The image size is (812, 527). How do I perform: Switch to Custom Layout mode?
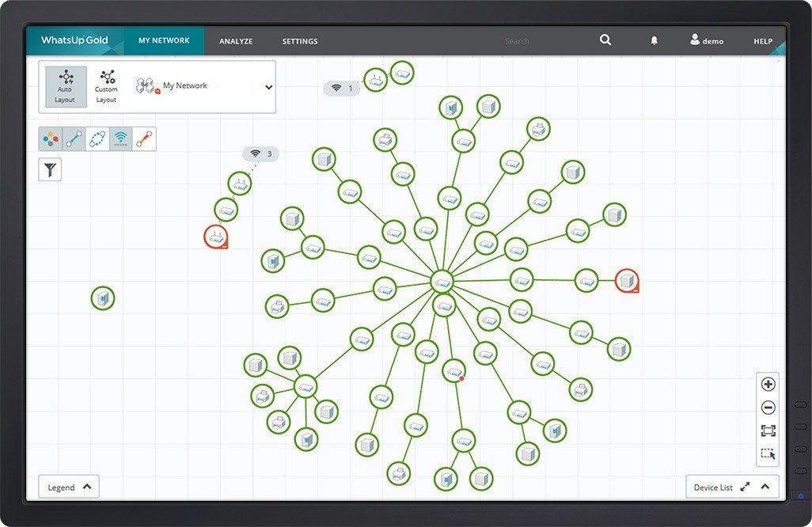(x=106, y=87)
